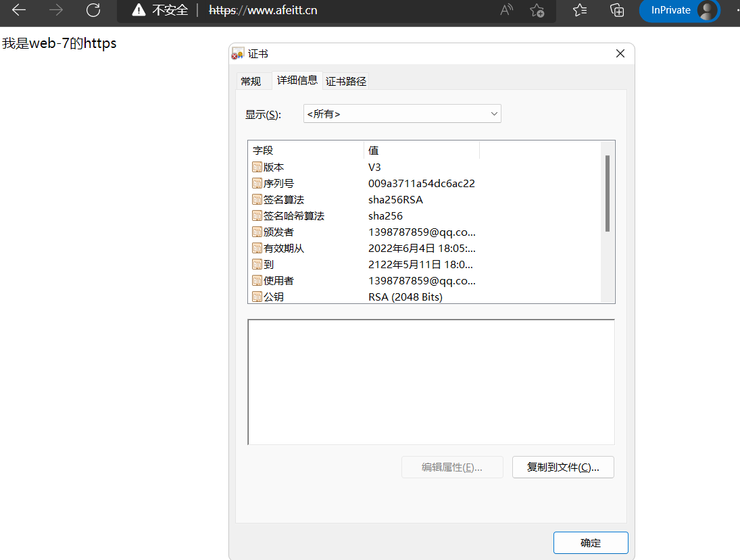The image size is (740, 560).
Task: Open the Collections icon
Action: [x=616, y=10]
